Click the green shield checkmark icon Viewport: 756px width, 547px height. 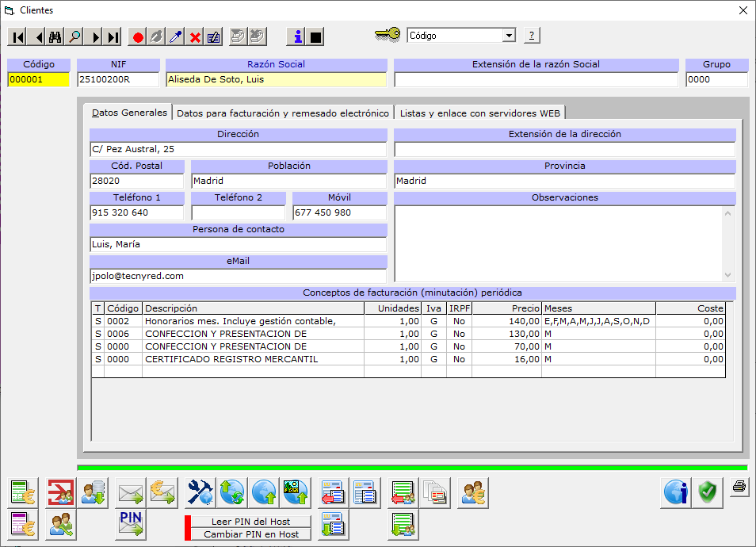tap(708, 493)
